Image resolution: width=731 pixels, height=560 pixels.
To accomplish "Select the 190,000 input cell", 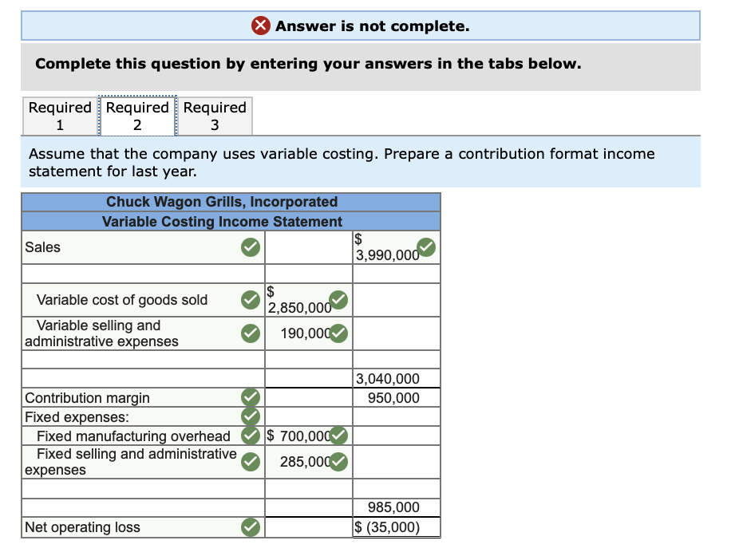I will [x=309, y=333].
